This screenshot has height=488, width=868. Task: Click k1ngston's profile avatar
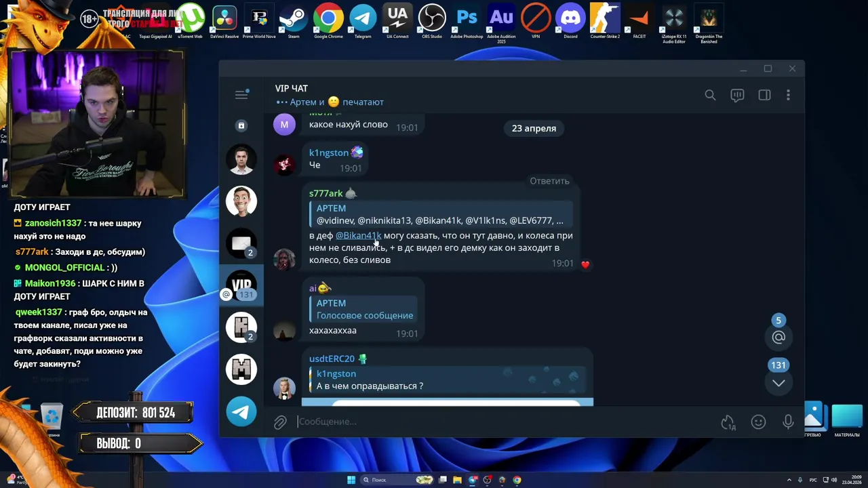pyautogui.click(x=284, y=164)
